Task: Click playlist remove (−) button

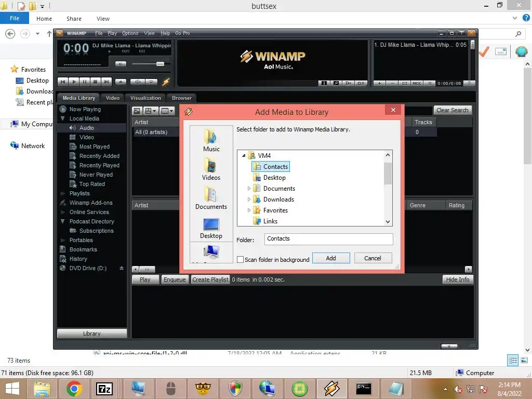Action: coord(392,83)
